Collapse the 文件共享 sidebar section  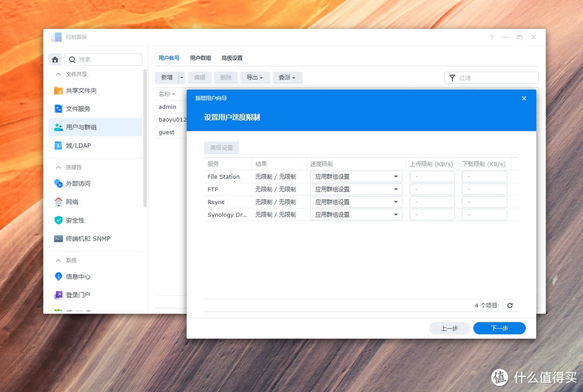58,75
